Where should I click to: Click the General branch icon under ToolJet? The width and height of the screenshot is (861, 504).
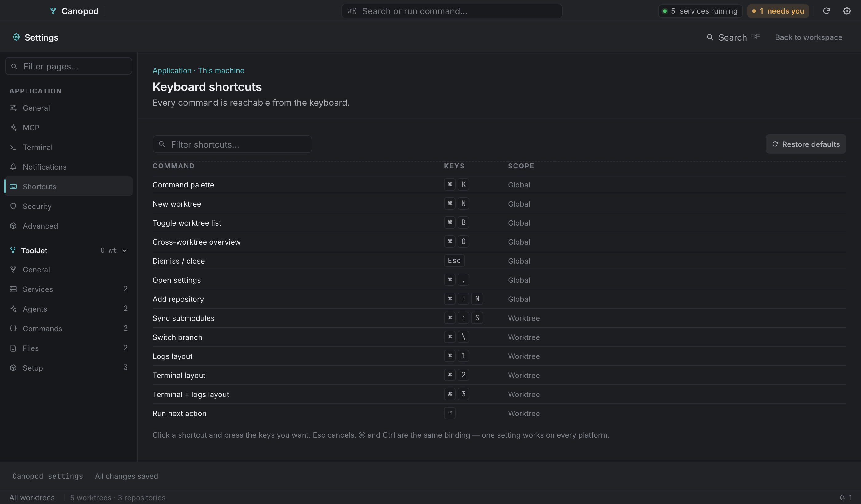[13, 270]
